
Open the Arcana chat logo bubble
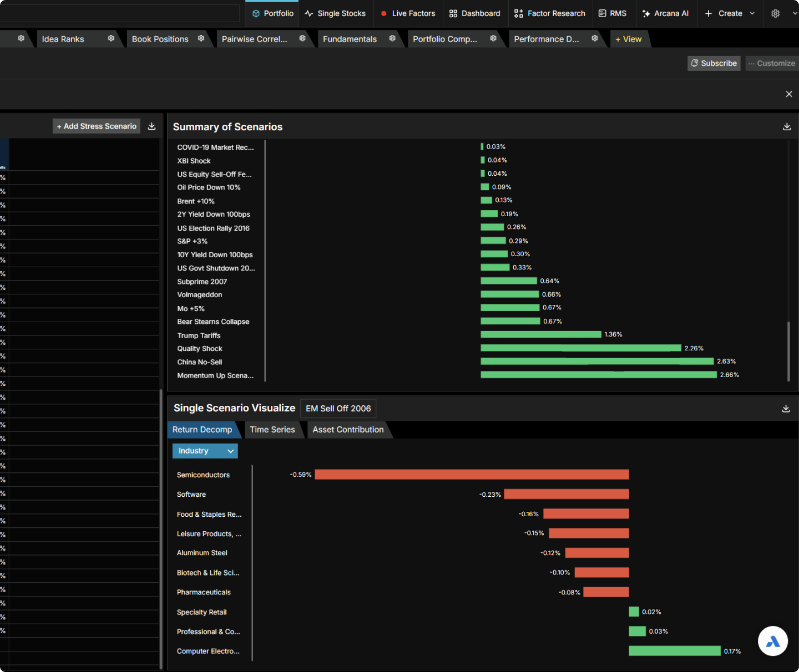coord(773,641)
